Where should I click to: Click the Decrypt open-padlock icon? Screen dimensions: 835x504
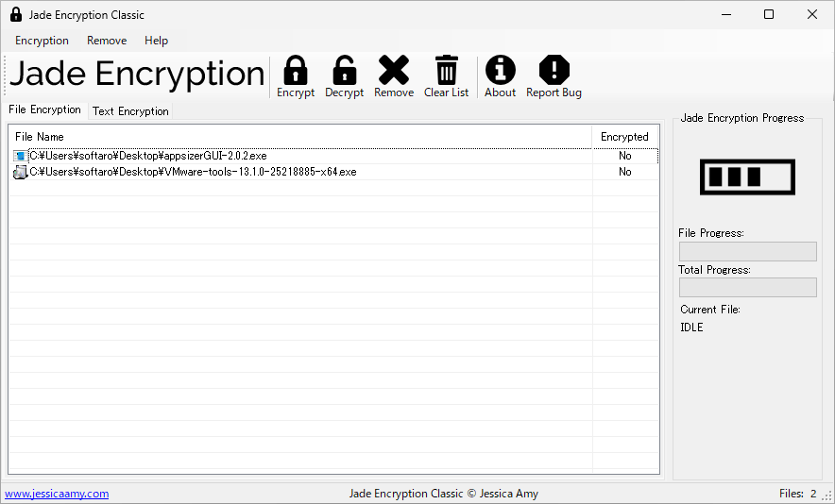(345, 70)
